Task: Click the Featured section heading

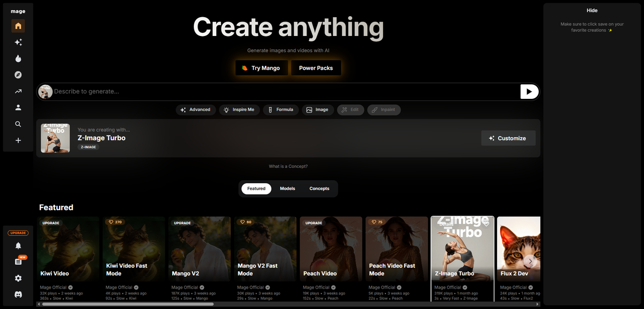Action: pyautogui.click(x=56, y=207)
